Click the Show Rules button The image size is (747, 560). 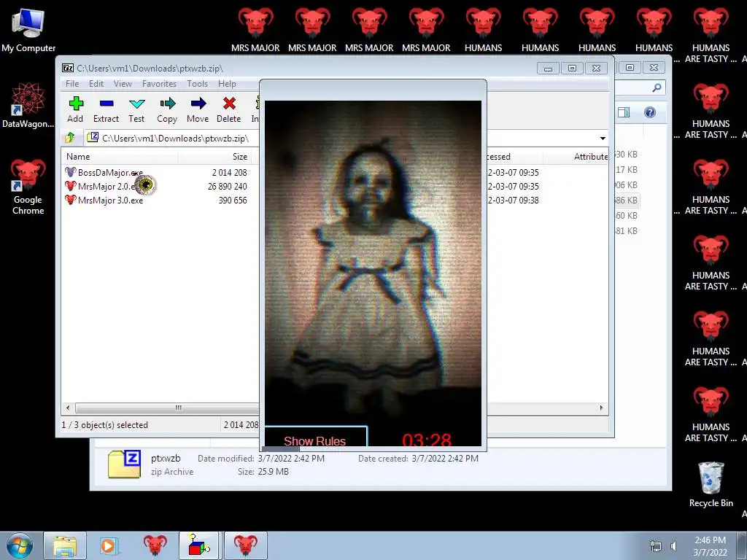[x=315, y=437]
